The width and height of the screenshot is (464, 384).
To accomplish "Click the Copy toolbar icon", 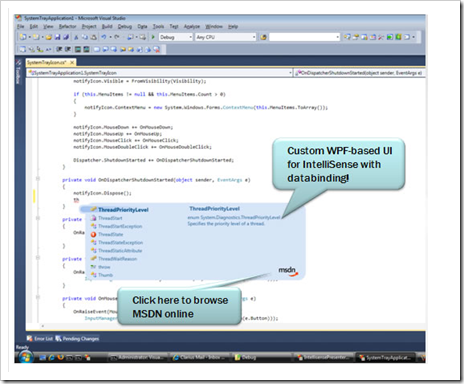I will coord(85,37).
